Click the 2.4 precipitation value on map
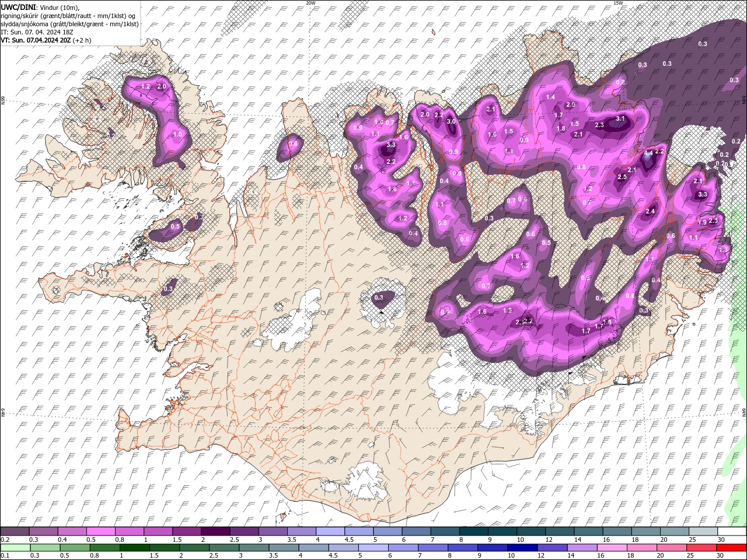The image size is (747, 560). [x=650, y=212]
